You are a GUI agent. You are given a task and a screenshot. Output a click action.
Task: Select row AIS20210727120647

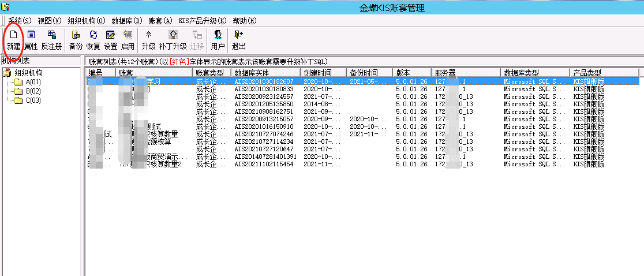(x=362, y=149)
